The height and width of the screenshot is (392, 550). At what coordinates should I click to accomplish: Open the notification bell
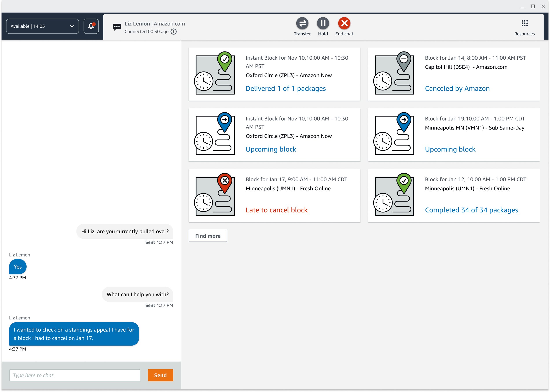coord(91,26)
